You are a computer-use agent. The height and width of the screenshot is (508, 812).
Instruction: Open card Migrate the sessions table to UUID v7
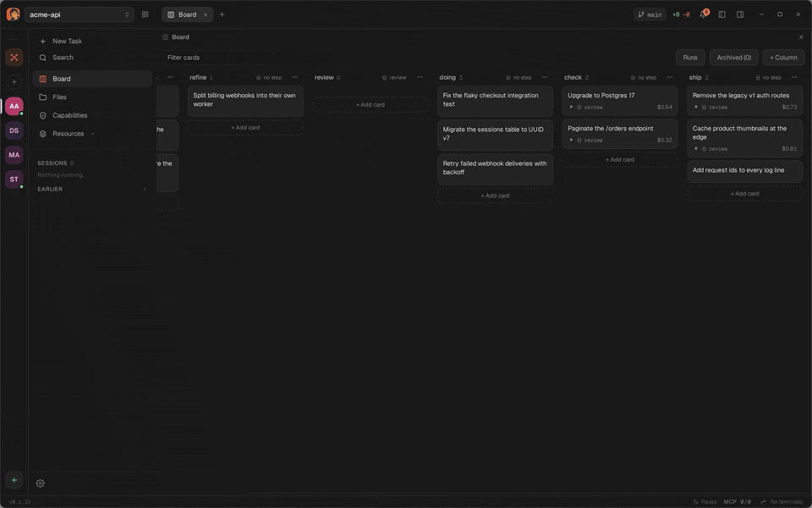point(495,135)
